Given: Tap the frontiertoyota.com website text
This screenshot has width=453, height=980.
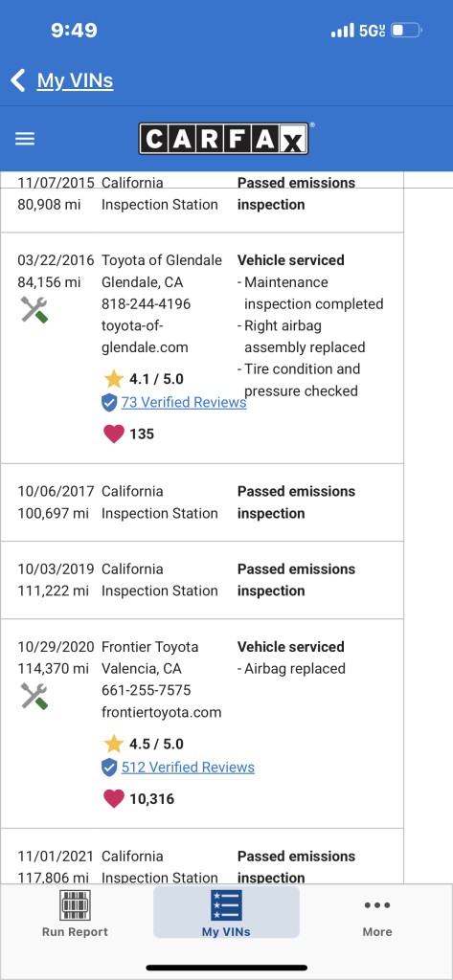Looking at the screenshot, I should tap(162, 712).
